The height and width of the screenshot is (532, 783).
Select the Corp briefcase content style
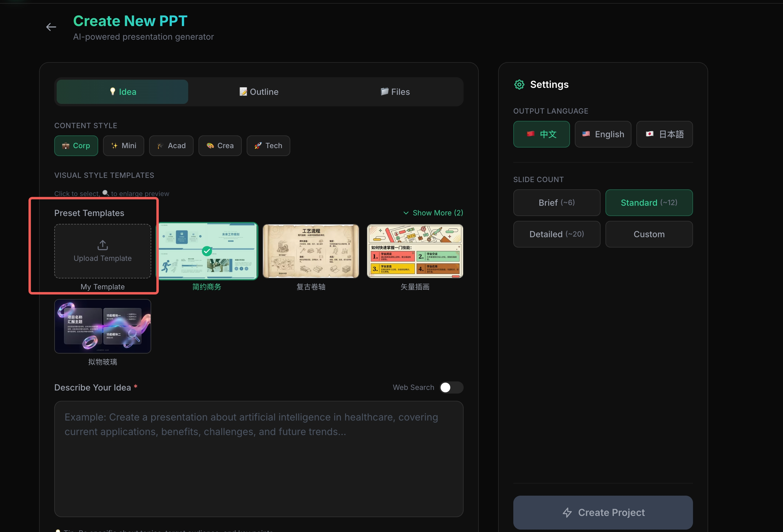pyautogui.click(x=76, y=145)
